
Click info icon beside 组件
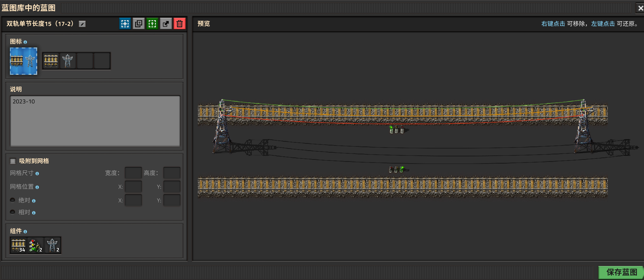point(25,232)
